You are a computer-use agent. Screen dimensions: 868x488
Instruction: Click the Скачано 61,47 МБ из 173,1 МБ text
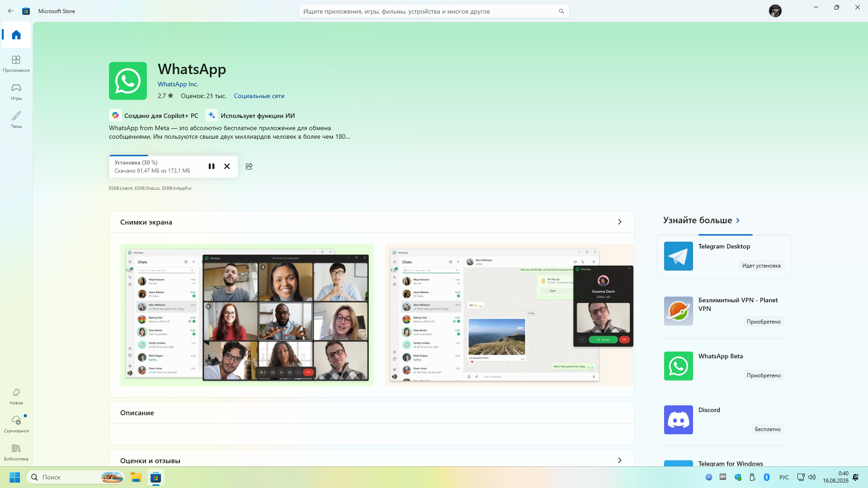[152, 171]
